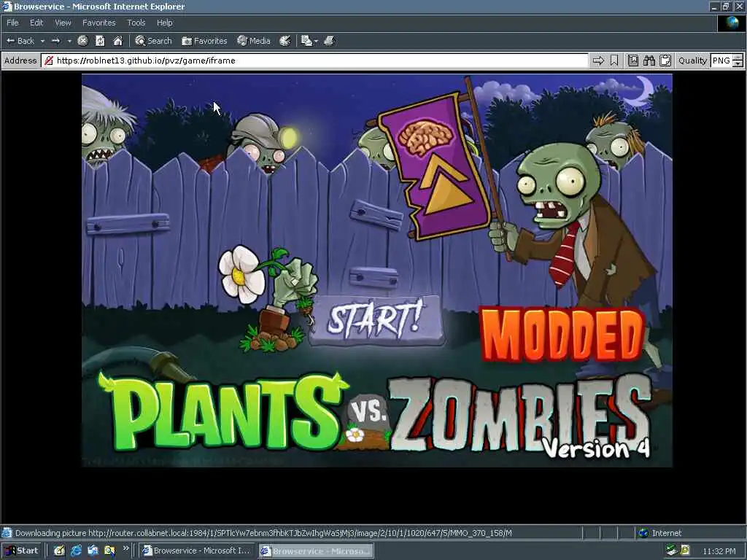Open the Help menu

(164, 23)
